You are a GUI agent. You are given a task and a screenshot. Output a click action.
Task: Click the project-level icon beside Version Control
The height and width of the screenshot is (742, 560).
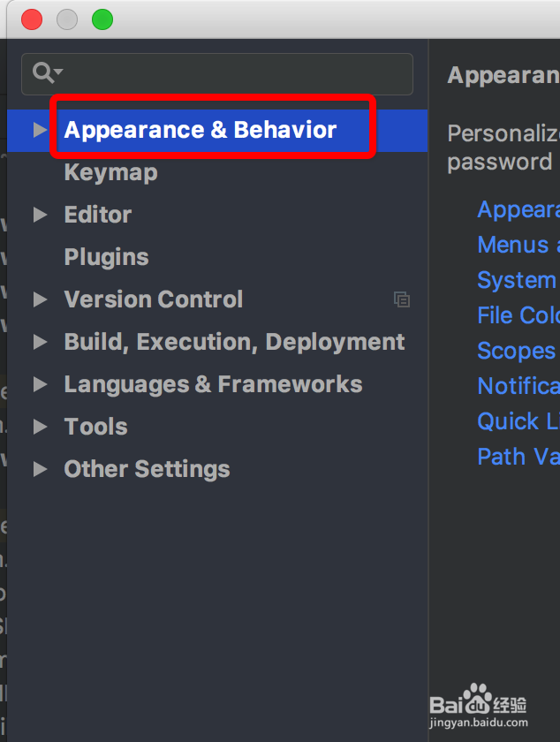pos(402,299)
